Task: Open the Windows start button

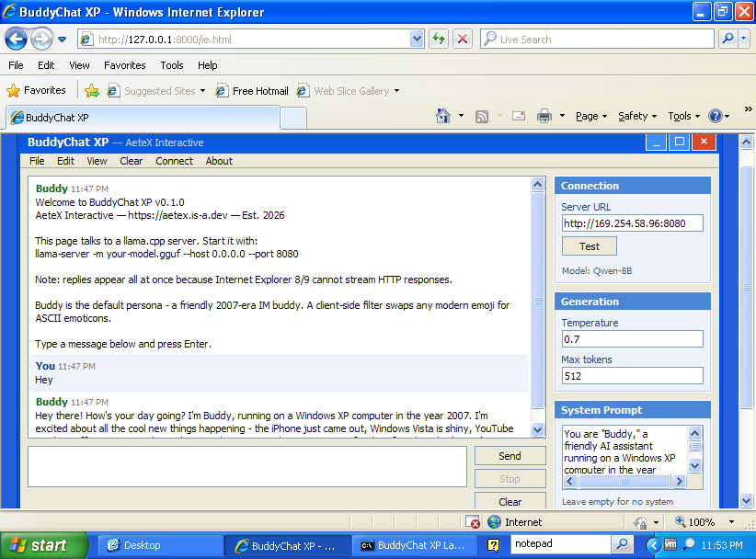Action: (43, 545)
